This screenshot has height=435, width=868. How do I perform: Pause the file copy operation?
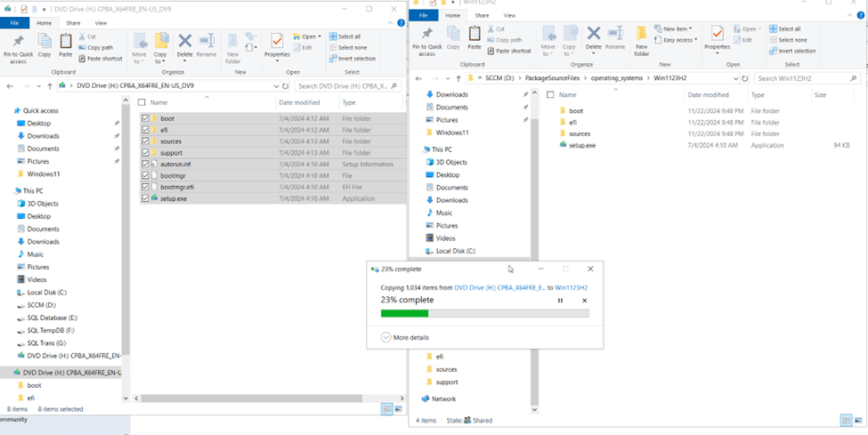point(560,301)
